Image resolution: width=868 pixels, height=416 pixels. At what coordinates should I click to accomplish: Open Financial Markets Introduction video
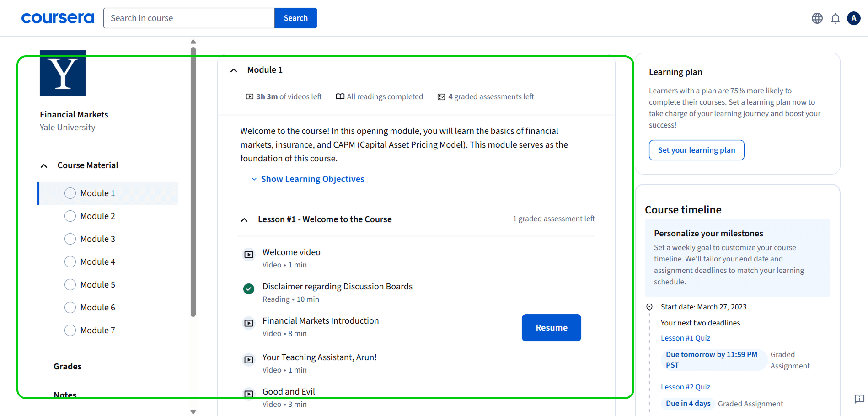coord(321,321)
